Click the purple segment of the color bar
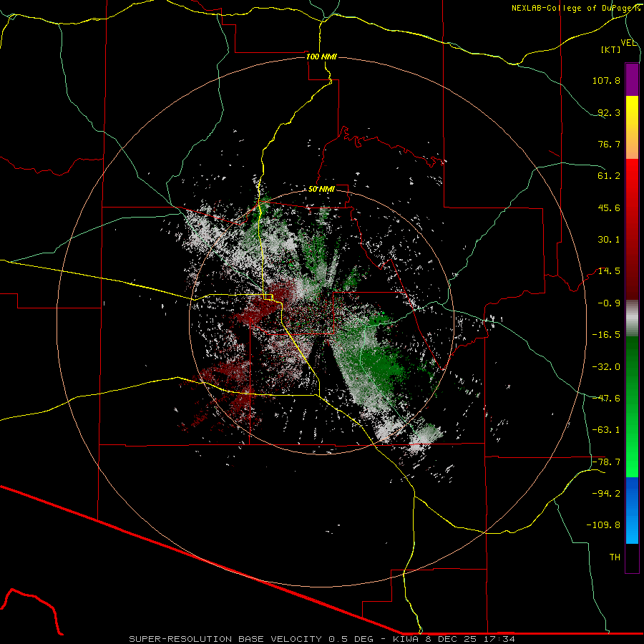The image size is (644, 644). 632,79
